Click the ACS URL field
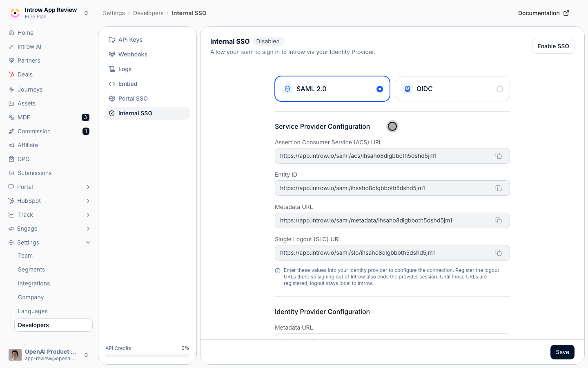Image resolution: width=588 pixels, height=368 pixels. pos(392,156)
